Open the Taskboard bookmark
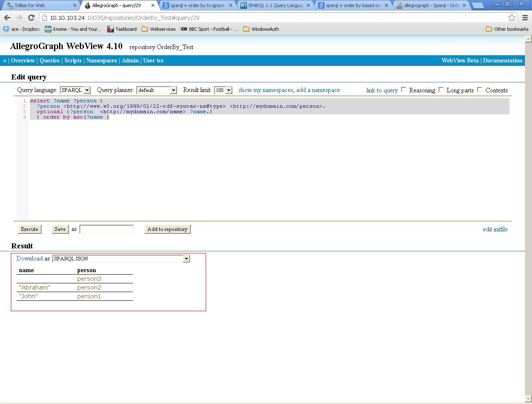This screenshot has height=404, width=532. 122,29
